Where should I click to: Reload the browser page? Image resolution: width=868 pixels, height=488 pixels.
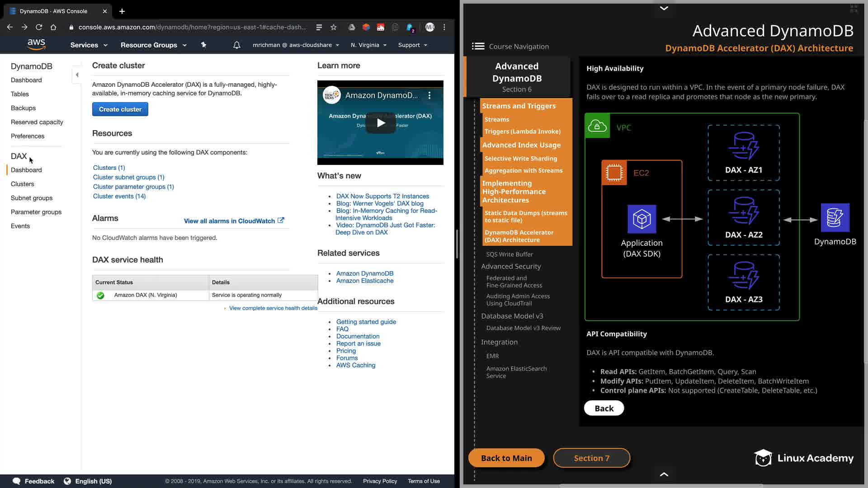click(39, 27)
